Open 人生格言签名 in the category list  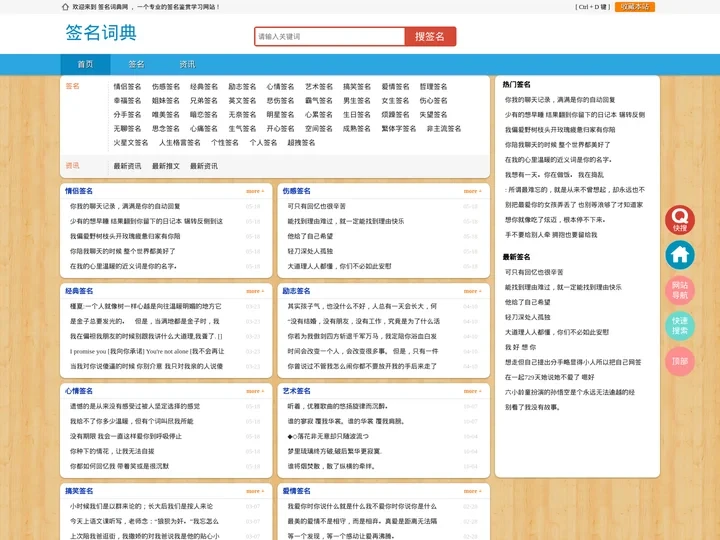click(180, 143)
